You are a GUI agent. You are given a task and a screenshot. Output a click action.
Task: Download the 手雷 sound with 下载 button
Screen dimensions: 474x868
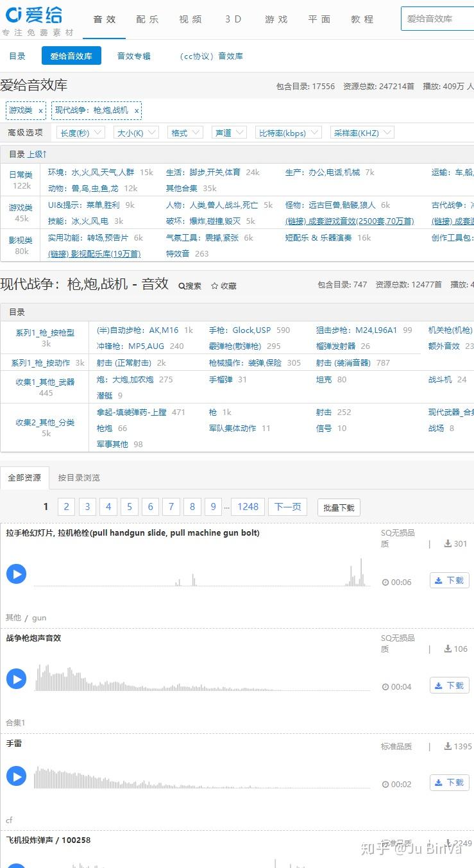click(449, 783)
